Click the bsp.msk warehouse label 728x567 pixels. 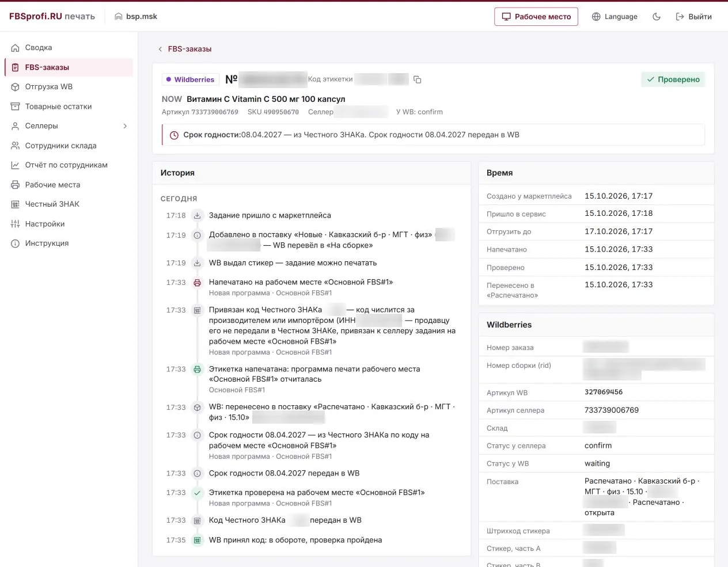click(136, 17)
